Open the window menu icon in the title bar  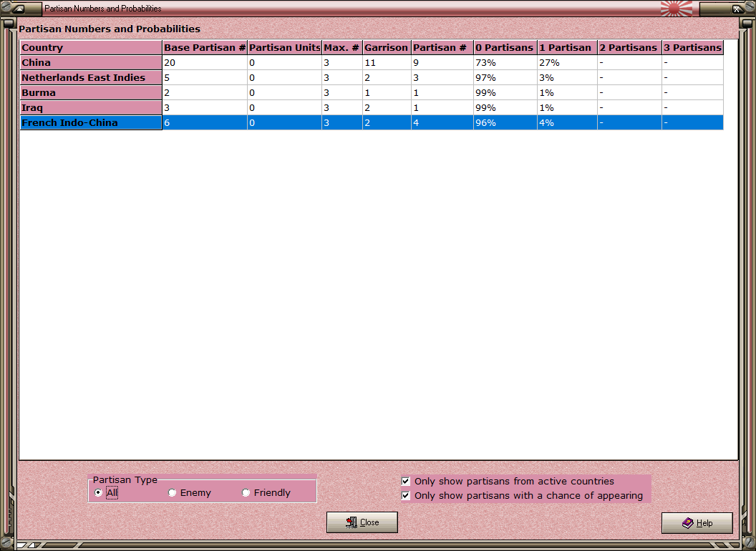click(x=19, y=8)
